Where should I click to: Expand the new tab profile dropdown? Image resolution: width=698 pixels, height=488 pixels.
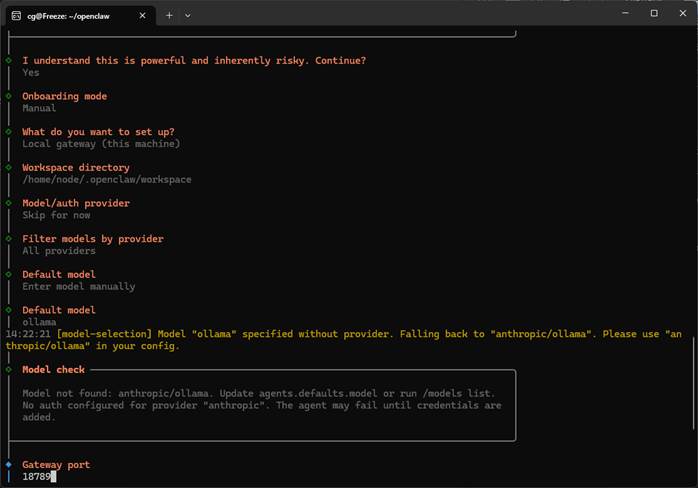[x=188, y=14]
